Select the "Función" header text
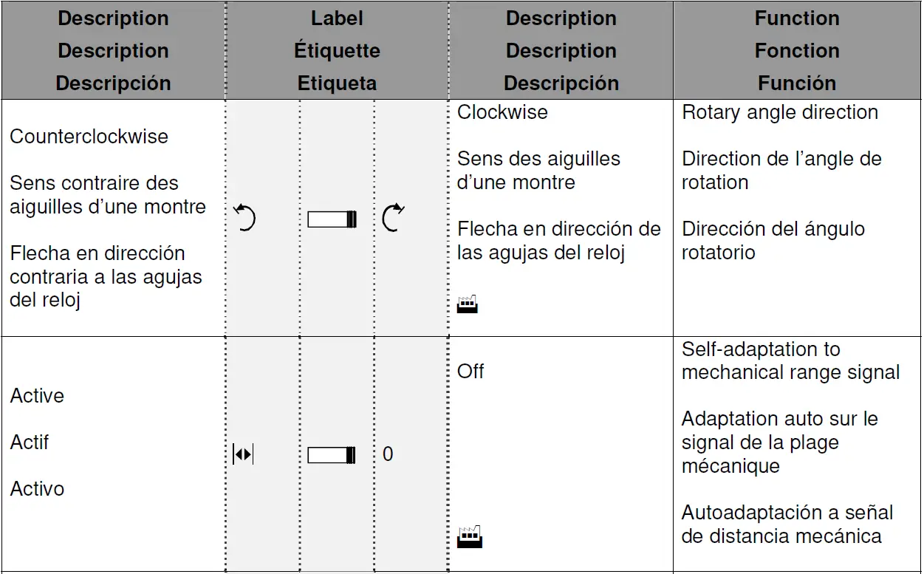 (796, 83)
